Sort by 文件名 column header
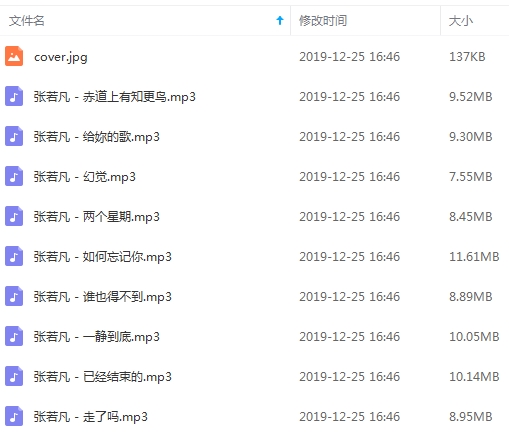 (x=27, y=21)
